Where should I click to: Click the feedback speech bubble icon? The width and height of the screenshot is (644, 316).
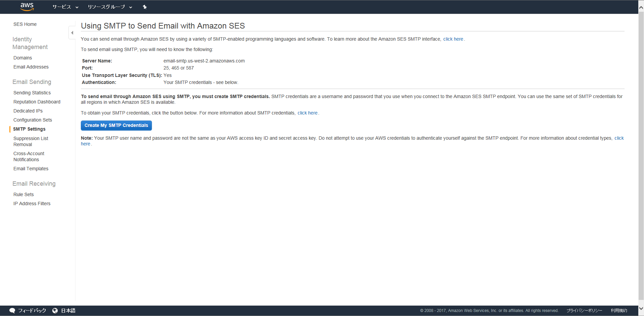click(12, 311)
